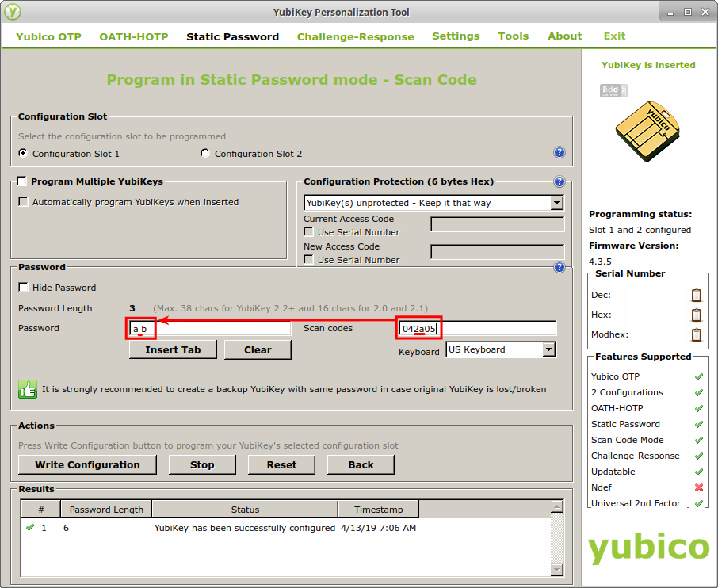This screenshot has height=588, width=718.
Task: Copy the Modhex serial number clipboard icon
Action: (x=697, y=334)
